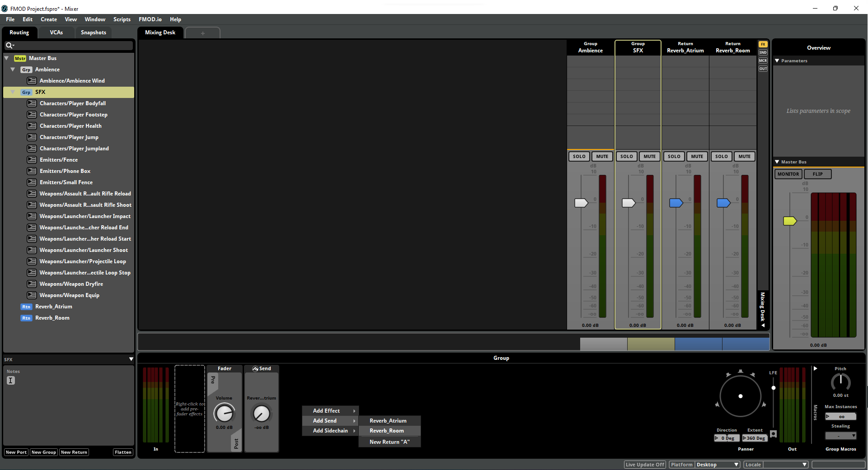The width and height of the screenshot is (868, 470).
Task: Click the New Group button
Action: coord(44,452)
